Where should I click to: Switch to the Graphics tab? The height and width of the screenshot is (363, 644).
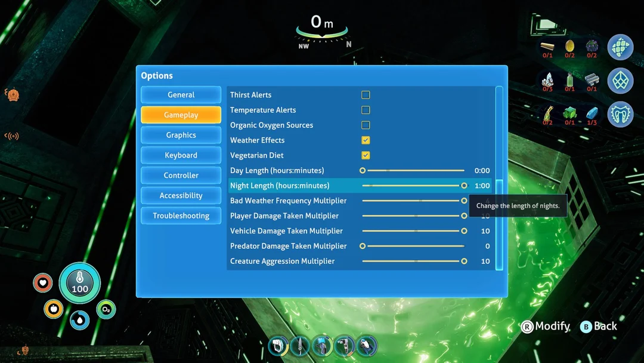tap(181, 135)
